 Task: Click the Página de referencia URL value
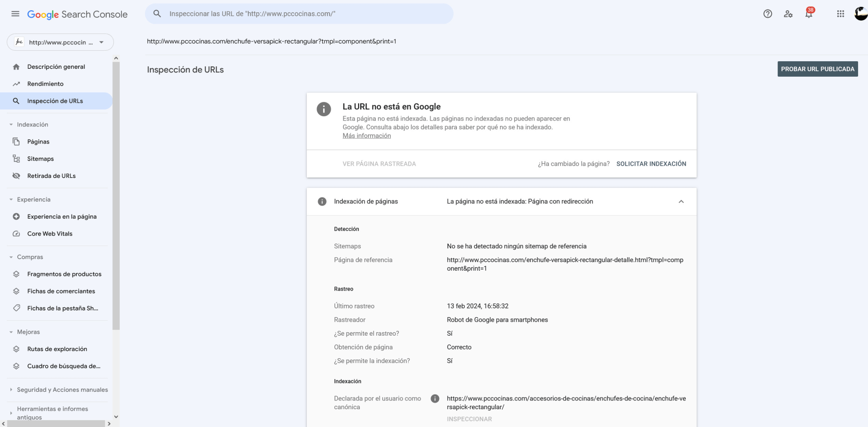pyautogui.click(x=565, y=264)
